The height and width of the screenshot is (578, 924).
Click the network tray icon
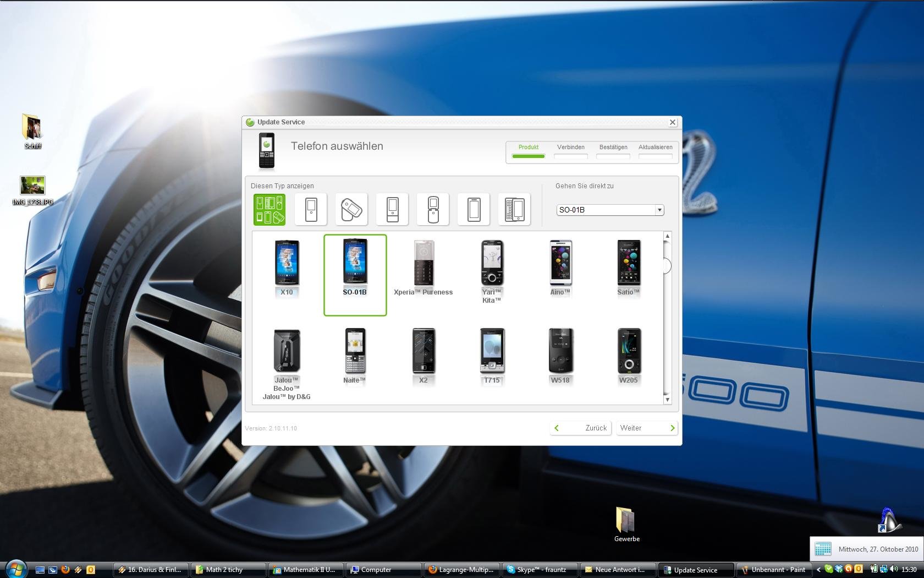click(x=883, y=569)
